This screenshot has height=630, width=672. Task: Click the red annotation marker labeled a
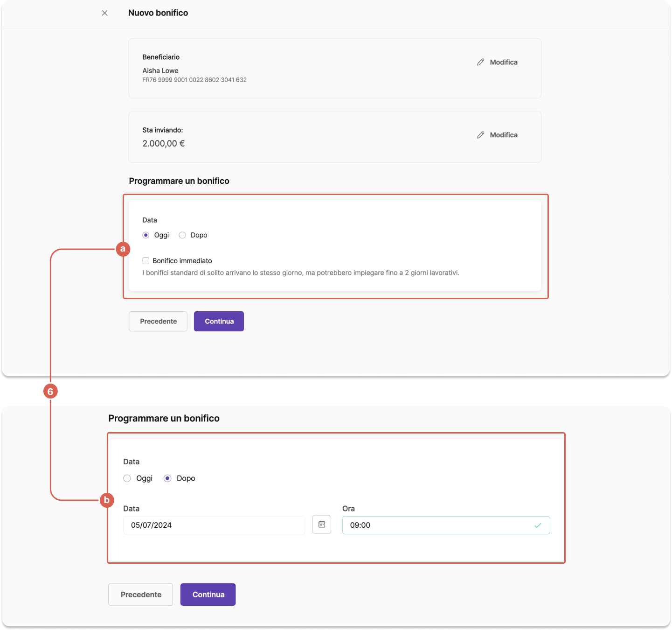[123, 249]
